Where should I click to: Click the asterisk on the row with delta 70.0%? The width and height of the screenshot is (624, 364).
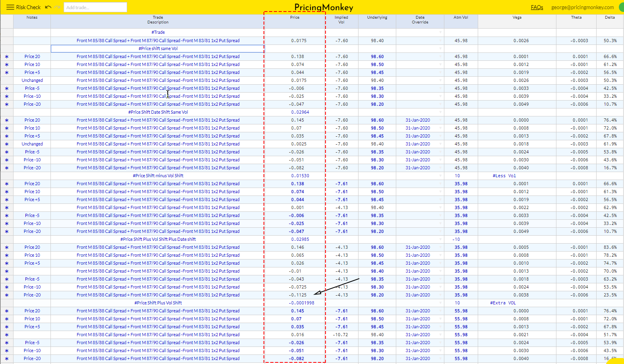[x=7, y=271]
